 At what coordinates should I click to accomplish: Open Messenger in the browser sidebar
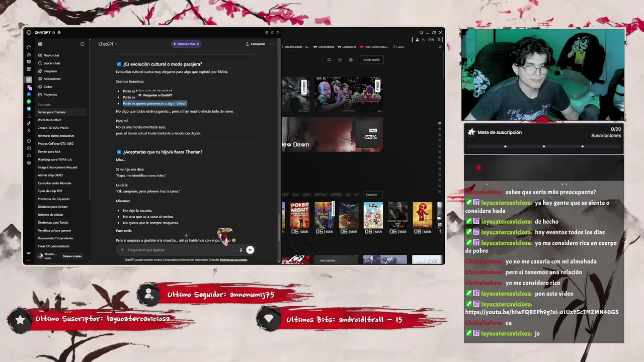tap(29, 94)
